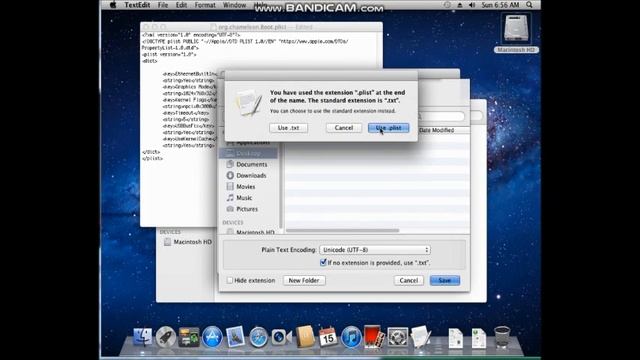Viewport: 640px width, 360px height.
Task: Click the search field in save dialog
Action: (x=442, y=116)
